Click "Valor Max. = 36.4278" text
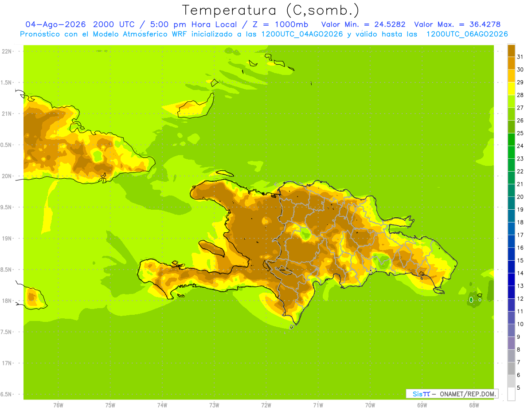Screen dimensions: 532x411 pos(458,24)
